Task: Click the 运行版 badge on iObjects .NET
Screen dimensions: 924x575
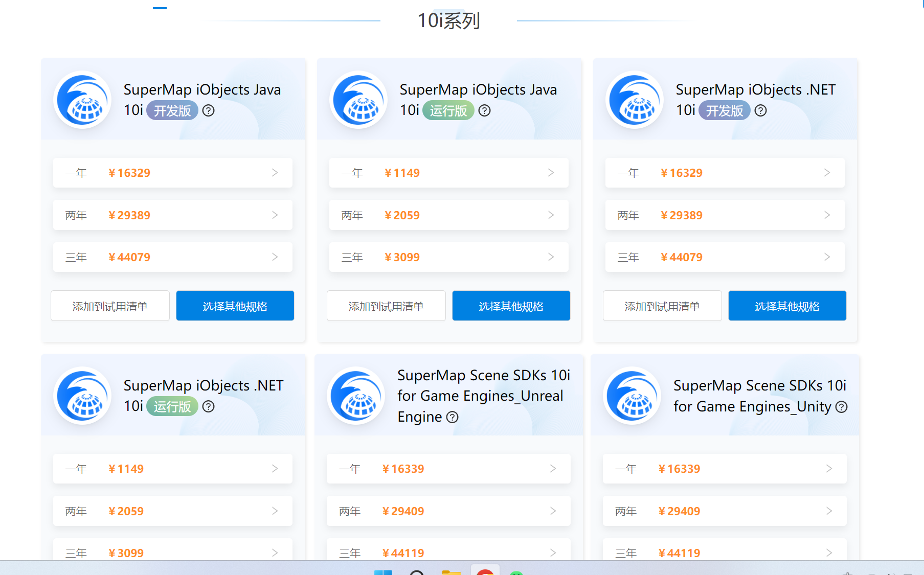Action: click(x=172, y=406)
